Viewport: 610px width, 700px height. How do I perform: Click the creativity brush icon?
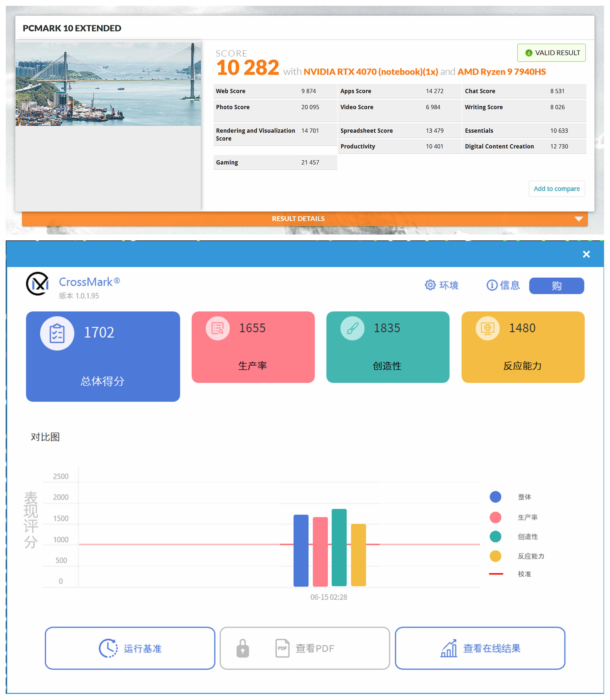click(x=352, y=328)
